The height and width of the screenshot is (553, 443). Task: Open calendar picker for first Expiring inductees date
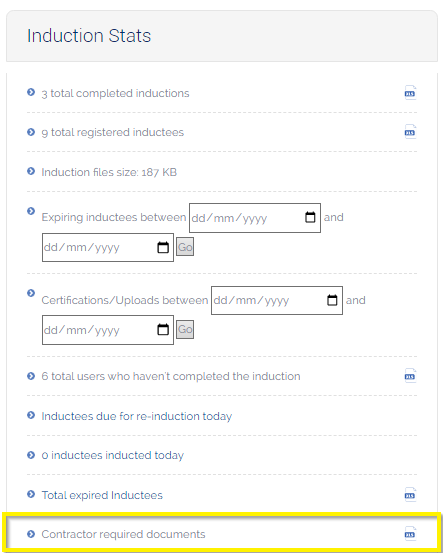310,217
